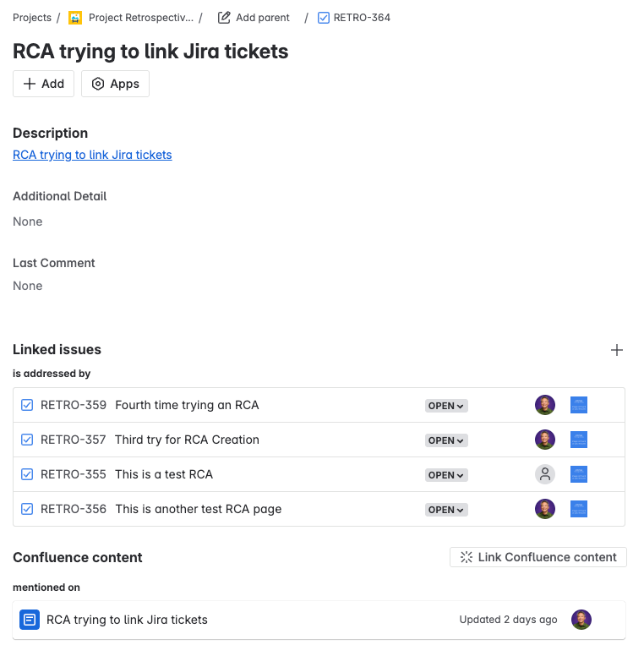
Task: Click the task type checkbox icon for RETRO-356
Action: click(27, 510)
